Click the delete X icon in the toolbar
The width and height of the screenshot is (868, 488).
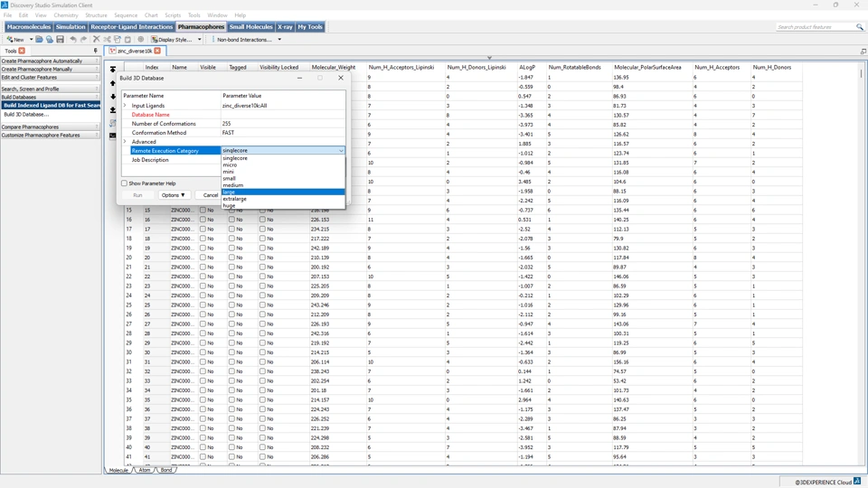97,39
